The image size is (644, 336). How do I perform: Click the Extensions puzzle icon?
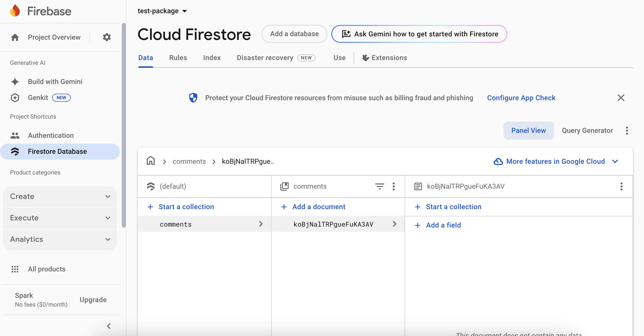(x=365, y=58)
